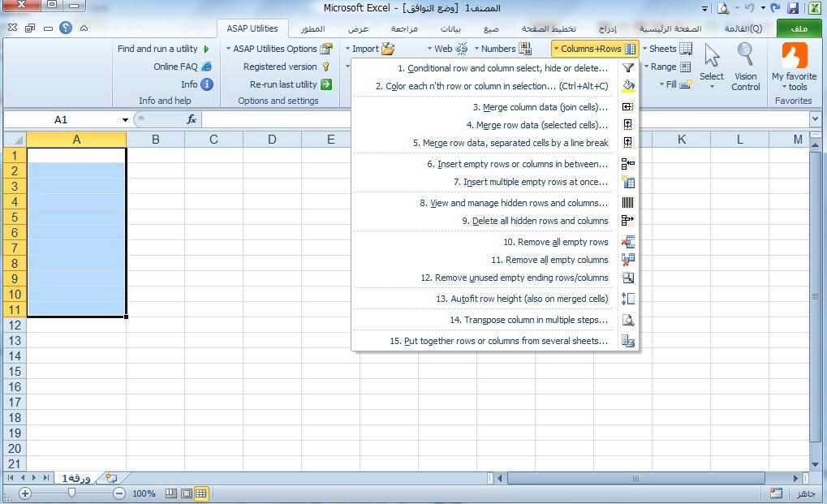Open Online FAQ
827x504 pixels.
point(183,67)
